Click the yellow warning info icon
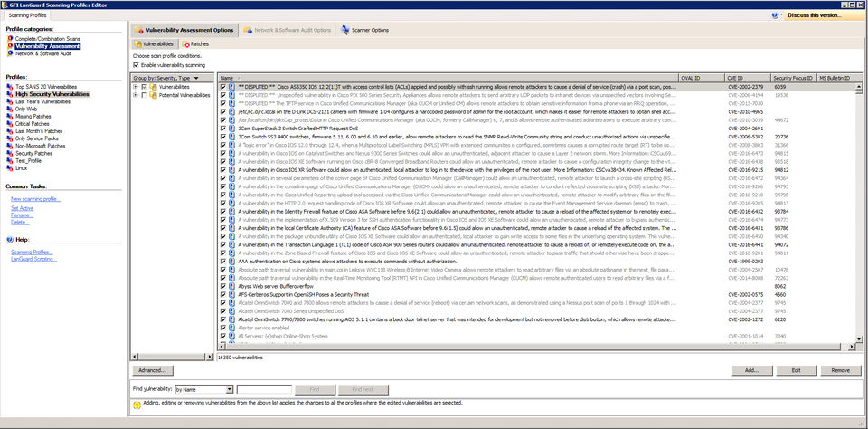 [x=137, y=405]
